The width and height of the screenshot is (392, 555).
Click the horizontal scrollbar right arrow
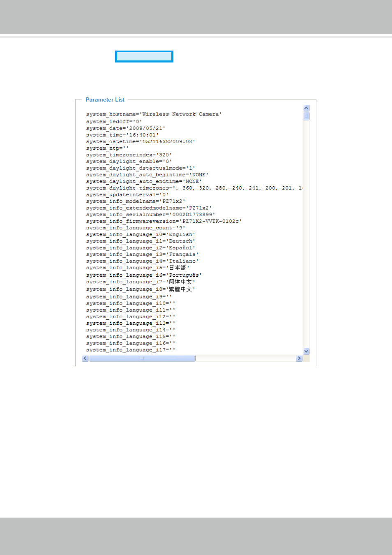299,358
